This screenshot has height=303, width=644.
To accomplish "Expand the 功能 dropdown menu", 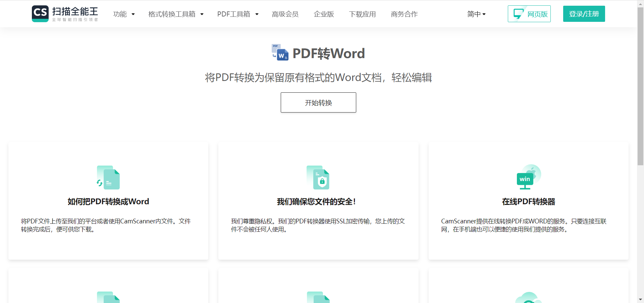I will (124, 14).
